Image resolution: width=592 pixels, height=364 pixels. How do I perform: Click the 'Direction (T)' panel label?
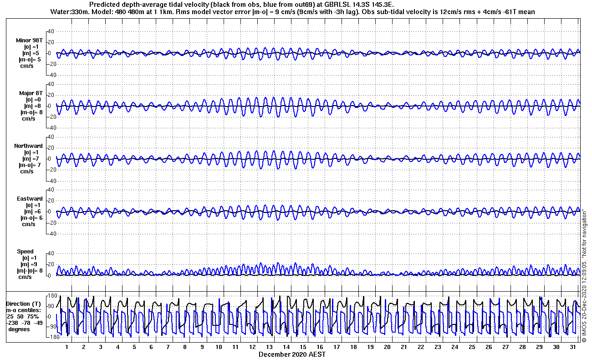[x=23, y=303]
